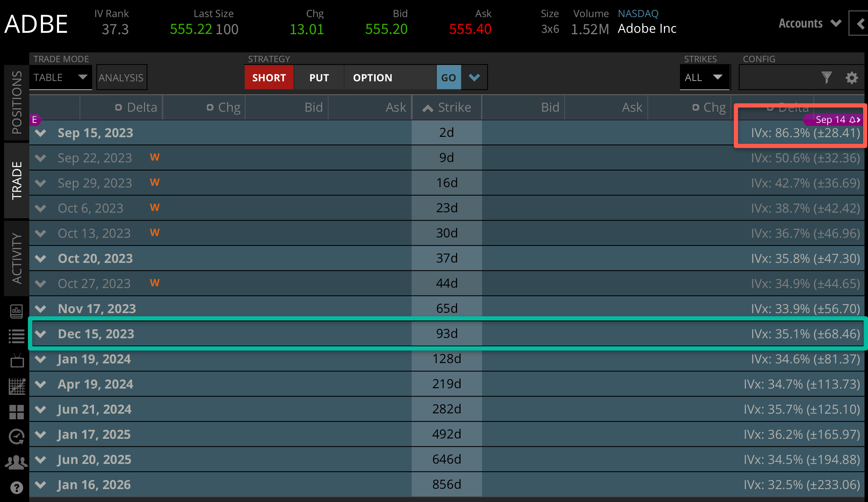
Task: Open the config settings gear icon
Action: (852, 77)
